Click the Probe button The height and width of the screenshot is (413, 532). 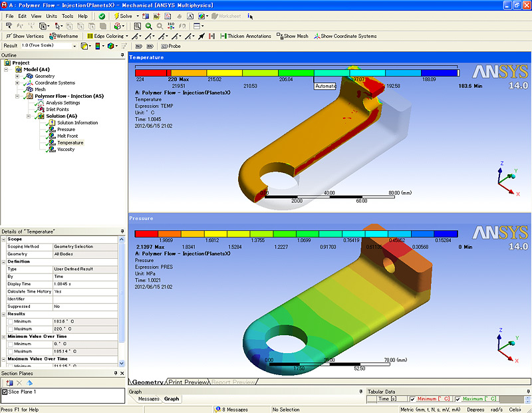[171, 46]
